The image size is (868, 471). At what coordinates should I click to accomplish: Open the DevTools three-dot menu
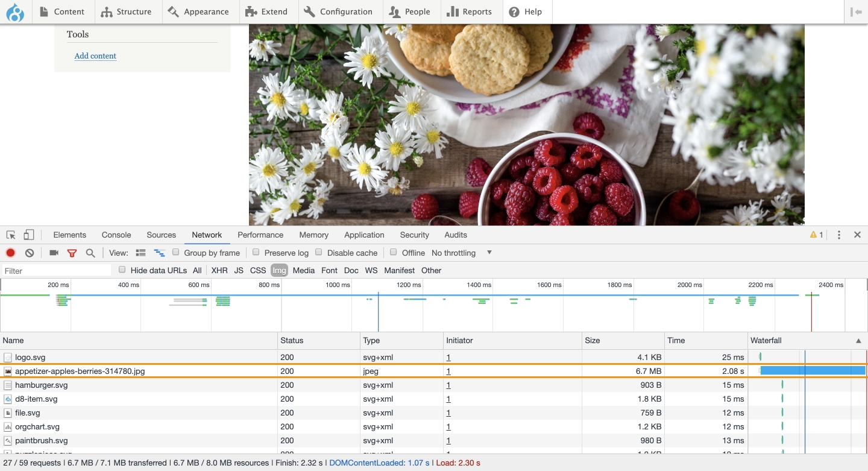tap(838, 235)
